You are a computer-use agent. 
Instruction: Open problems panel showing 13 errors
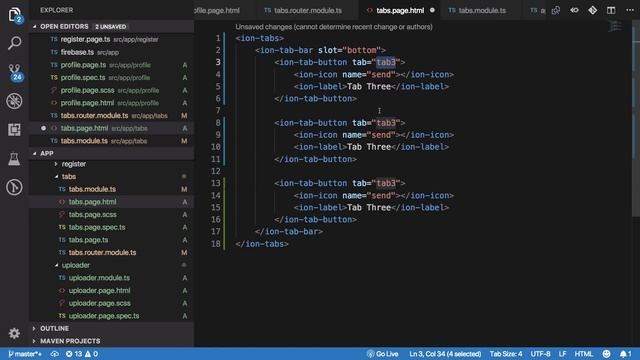82,354
